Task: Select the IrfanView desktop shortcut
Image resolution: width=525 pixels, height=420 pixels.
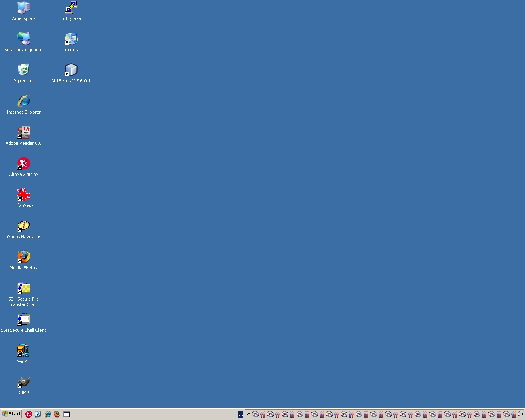Action: [24, 198]
